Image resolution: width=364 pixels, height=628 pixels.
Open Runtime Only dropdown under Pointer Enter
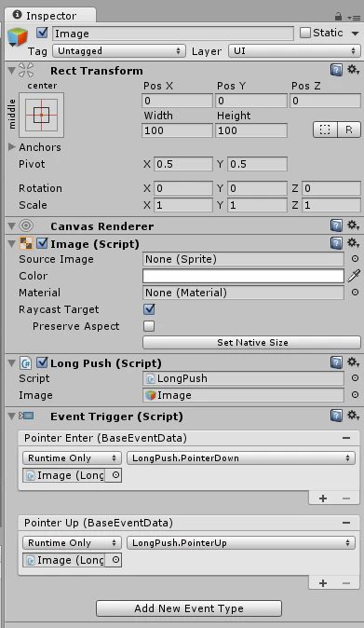pos(72,457)
